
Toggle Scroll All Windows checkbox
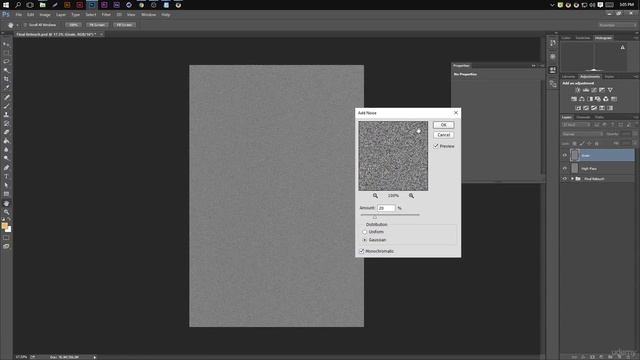[x=25, y=25]
